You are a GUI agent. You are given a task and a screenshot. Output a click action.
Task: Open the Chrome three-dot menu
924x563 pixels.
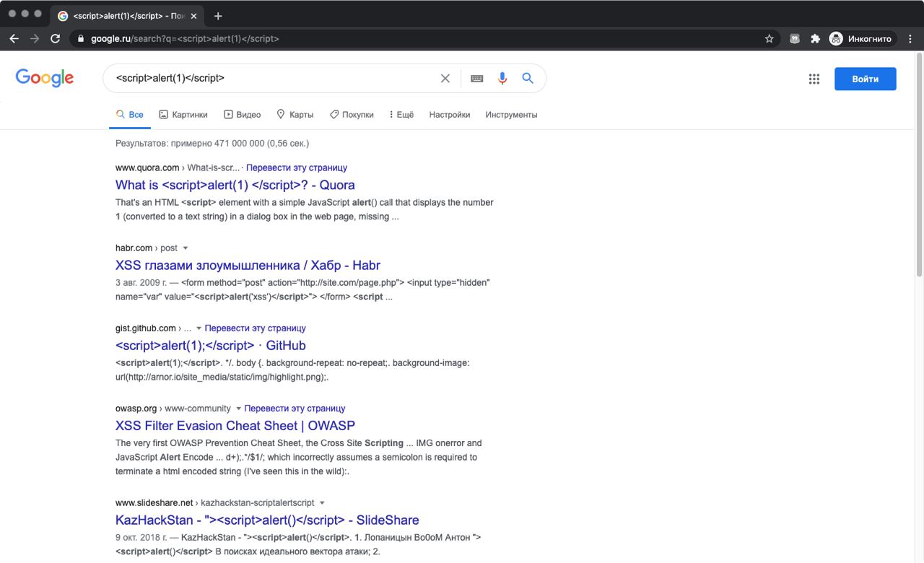[x=910, y=39]
